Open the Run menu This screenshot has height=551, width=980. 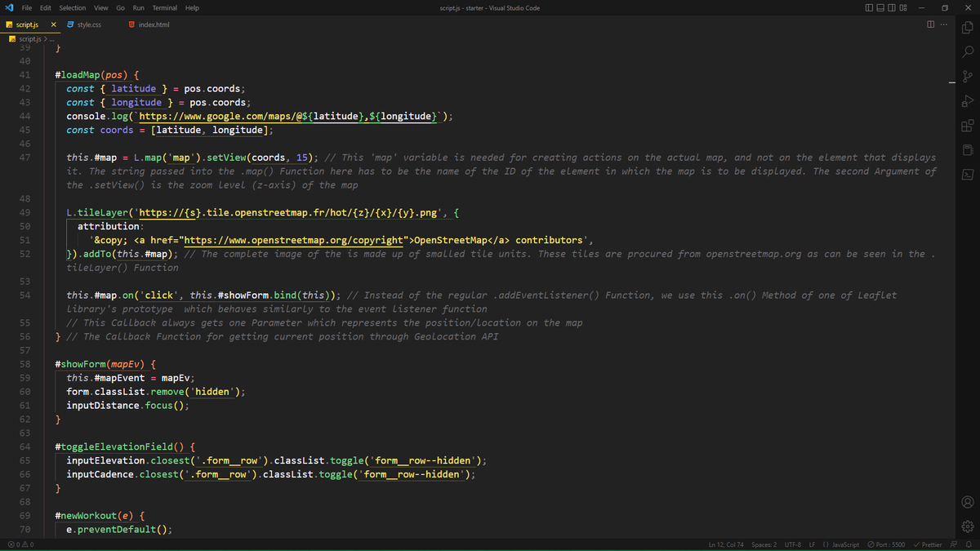point(139,7)
